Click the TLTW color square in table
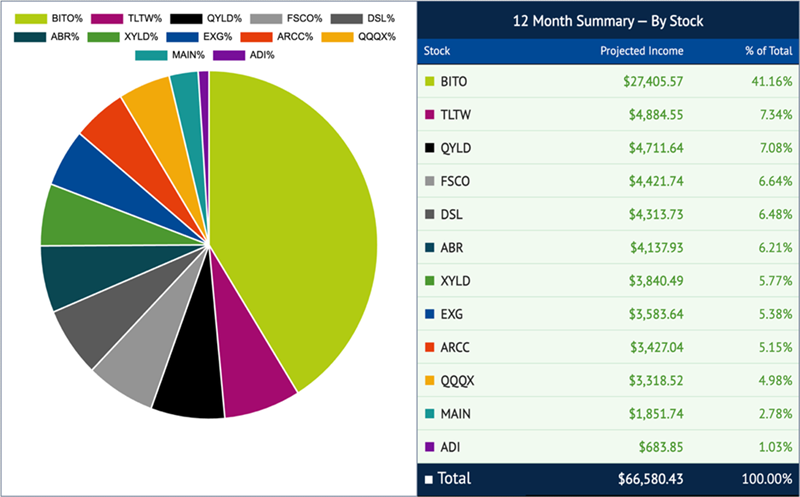Image resolution: width=800 pixels, height=497 pixels. [430, 114]
